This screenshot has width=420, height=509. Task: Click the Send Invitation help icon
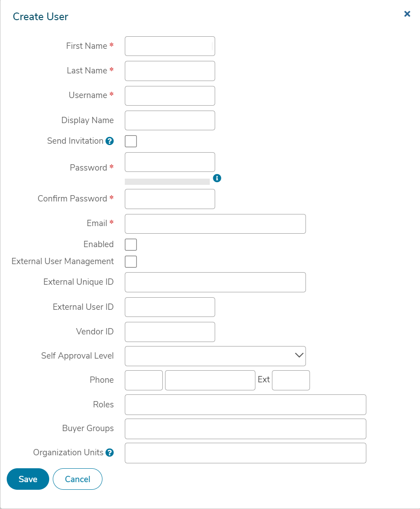(110, 141)
